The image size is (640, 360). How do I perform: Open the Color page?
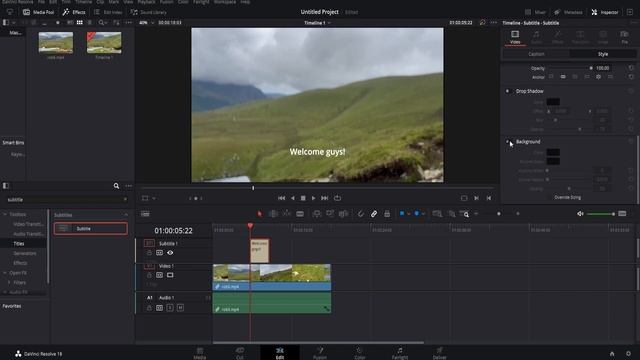coord(359,353)
